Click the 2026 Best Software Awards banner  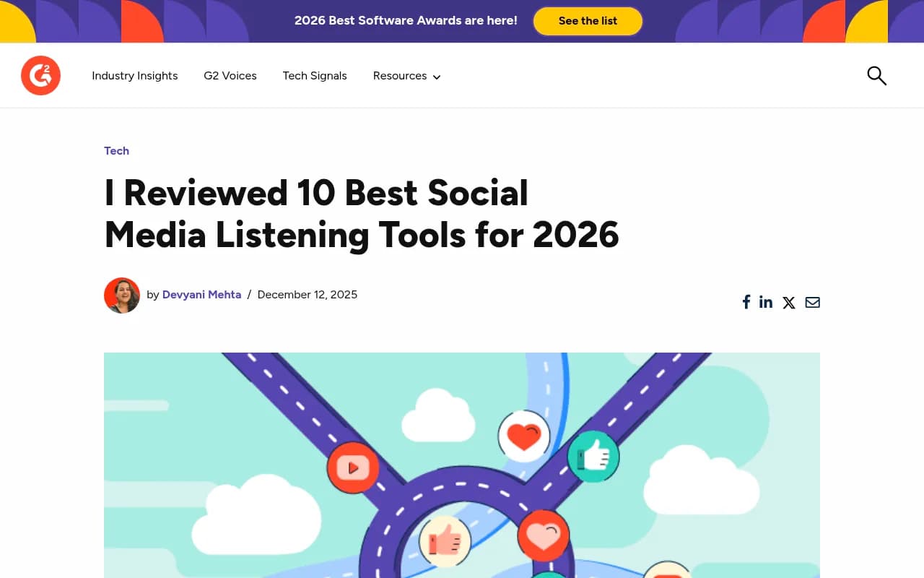tap(406, 20)
